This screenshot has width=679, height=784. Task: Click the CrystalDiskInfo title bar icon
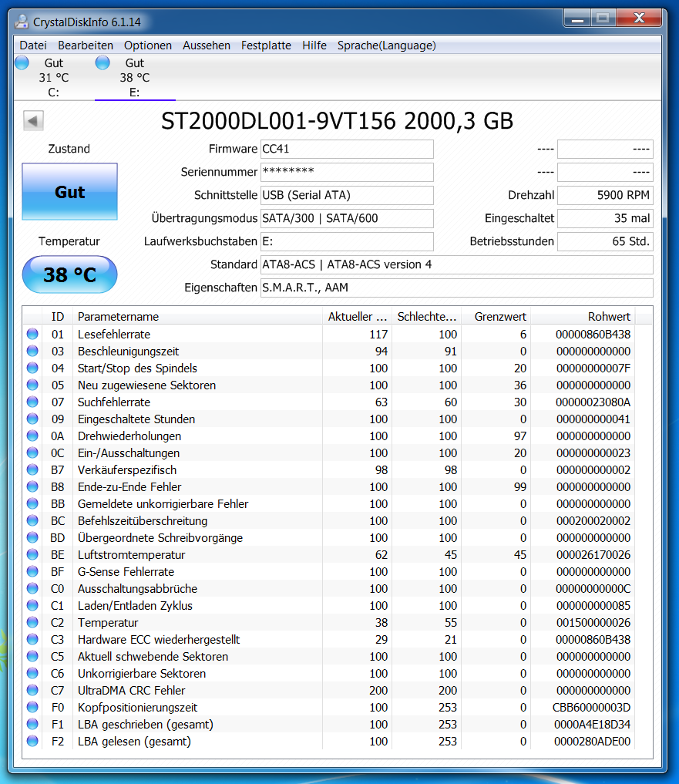(x=22, y=22)
